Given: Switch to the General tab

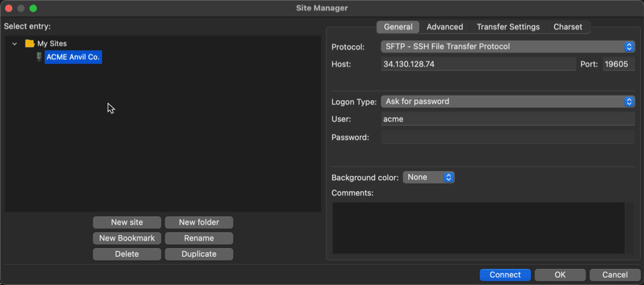Looking at the screenshot, I should (398, 27).
